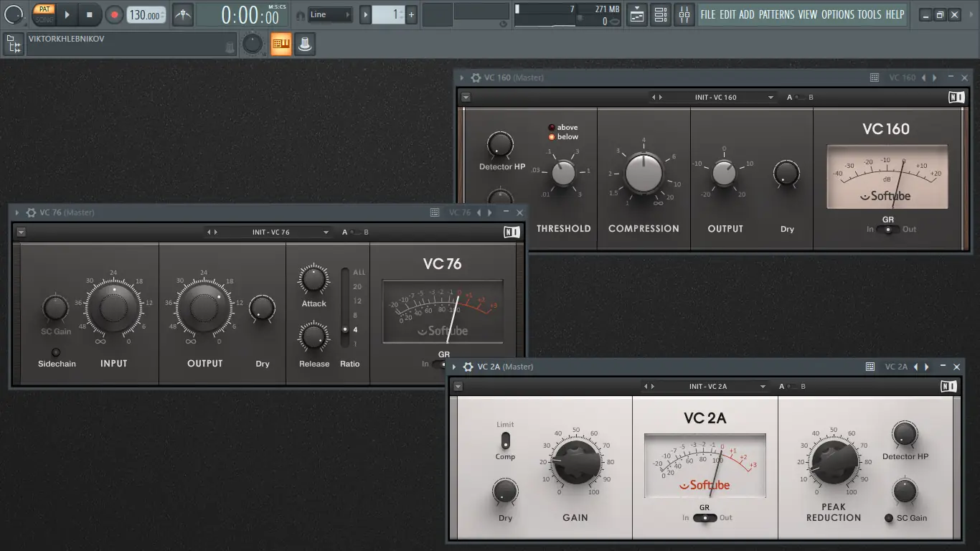Click the Native Instruments logo on VC 76
The image size is (980, 551).
[x=512, y=231]
